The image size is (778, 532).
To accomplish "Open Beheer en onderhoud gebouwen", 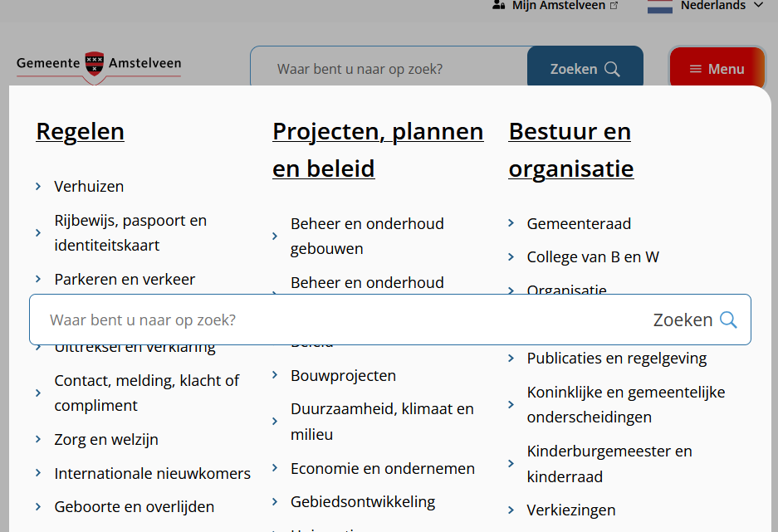I will [367, 236].
